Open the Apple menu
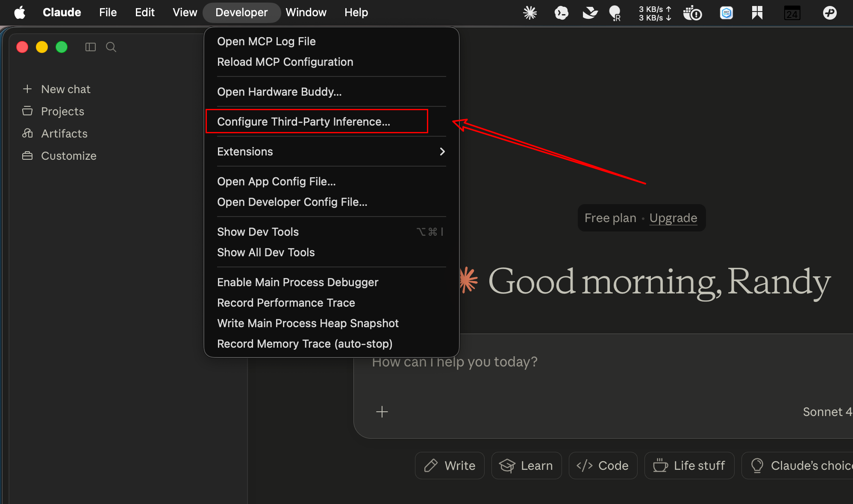Image resolution: width=853 pixels, height=504 pixels. point(20,12)
